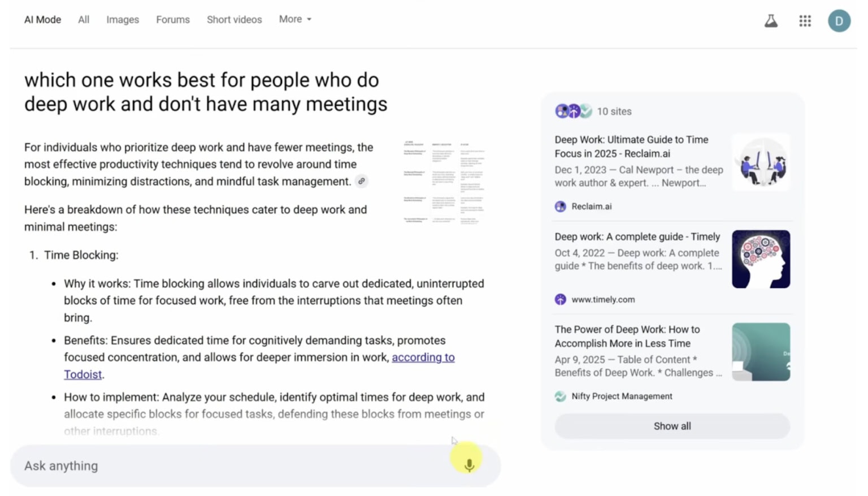Open the brain gears thumbnail for Timely
This screenshot has width=868, height=496.
pos(761,259)
